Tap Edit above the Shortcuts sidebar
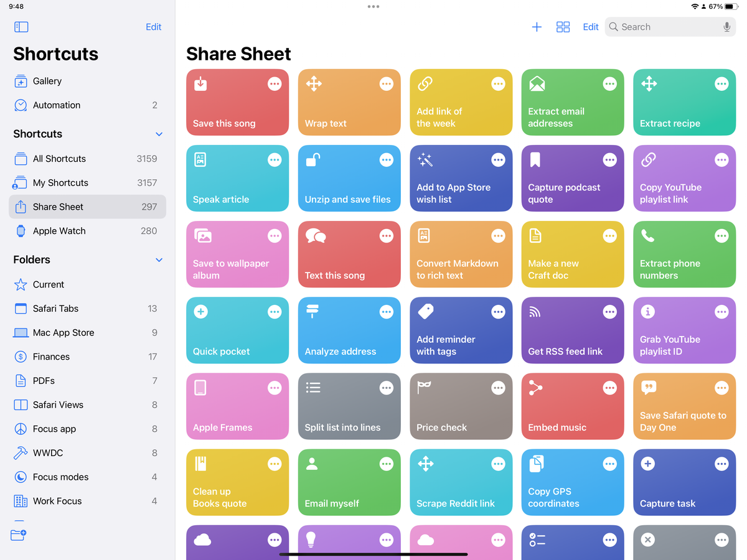This screenshot has height=560, width=747. click(153, 27)
